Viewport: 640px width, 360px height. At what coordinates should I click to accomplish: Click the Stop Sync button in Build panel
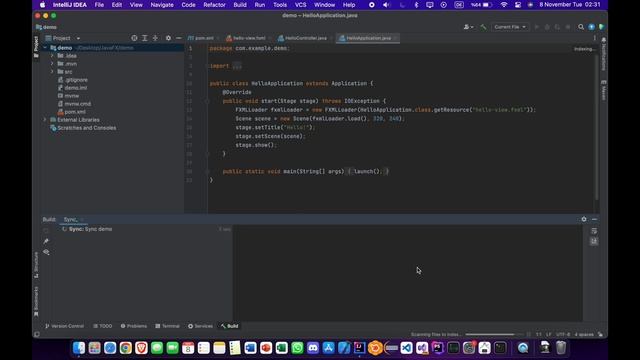(46, 231)
